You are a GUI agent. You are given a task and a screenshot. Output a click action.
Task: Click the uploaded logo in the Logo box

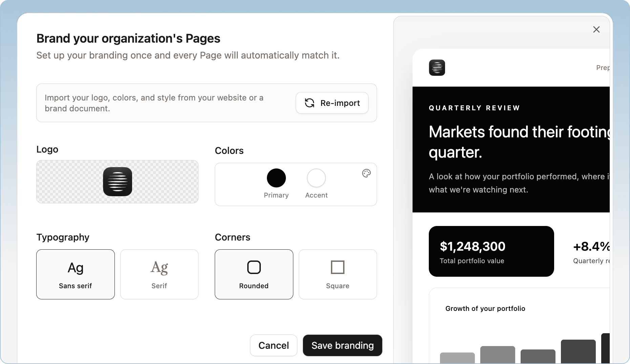118,182
